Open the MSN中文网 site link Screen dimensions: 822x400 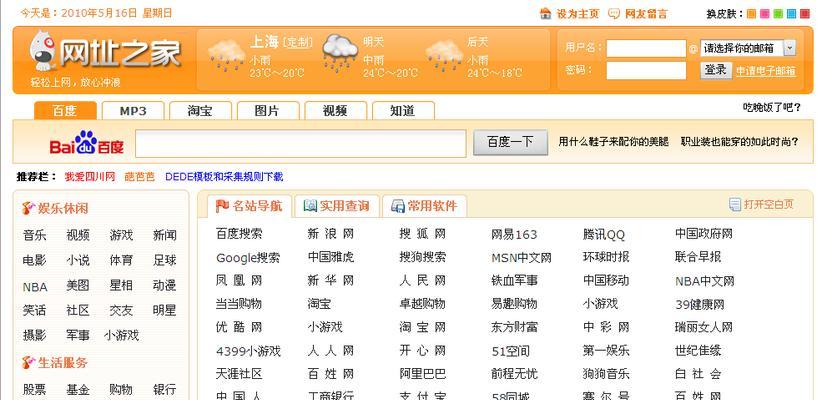click(521, 258)
